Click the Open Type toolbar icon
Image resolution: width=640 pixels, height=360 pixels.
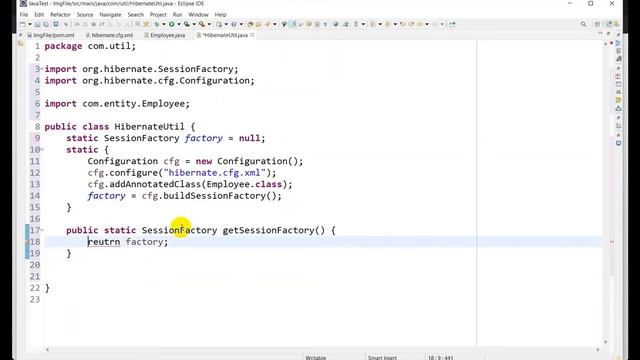click(x=250, y=24)
